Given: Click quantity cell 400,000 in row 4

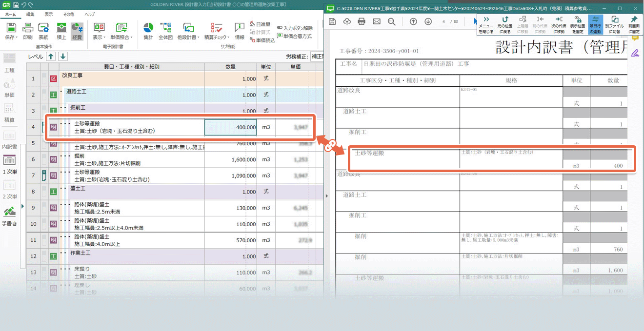Looking at the screenshot, I should point(230,127).
